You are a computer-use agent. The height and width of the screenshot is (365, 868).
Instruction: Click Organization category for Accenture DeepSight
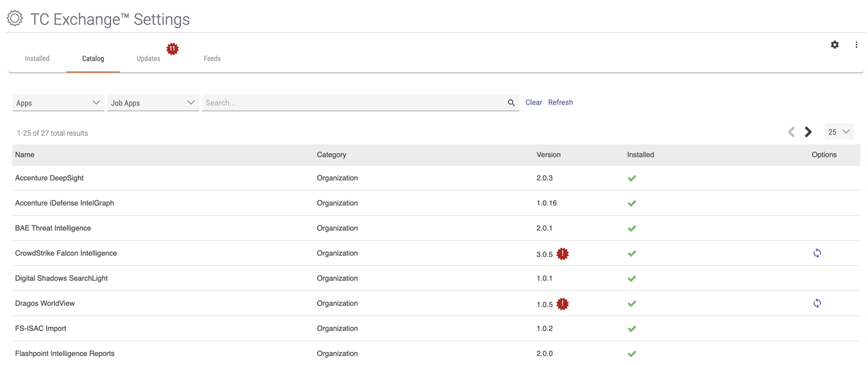point(337,178)
